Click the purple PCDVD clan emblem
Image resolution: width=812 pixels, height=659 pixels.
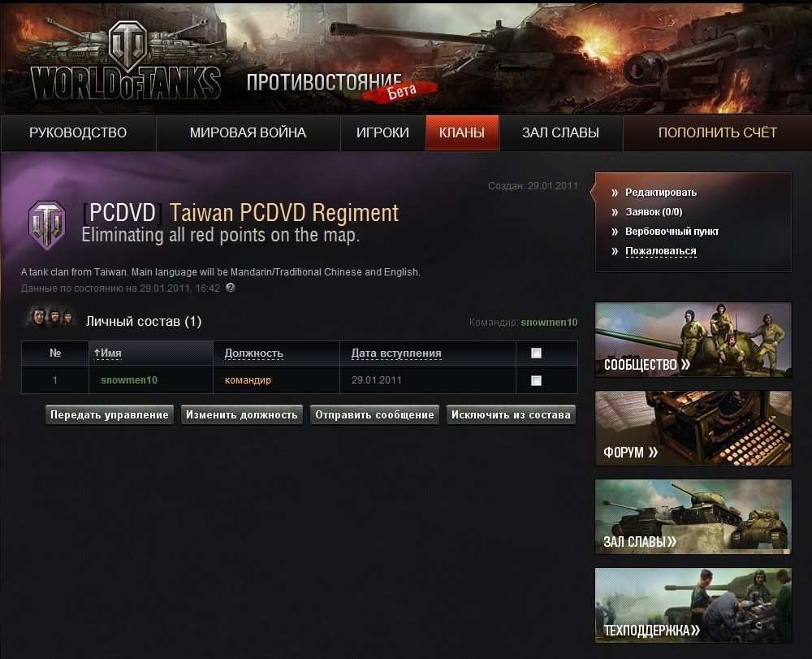pos(47,223)
